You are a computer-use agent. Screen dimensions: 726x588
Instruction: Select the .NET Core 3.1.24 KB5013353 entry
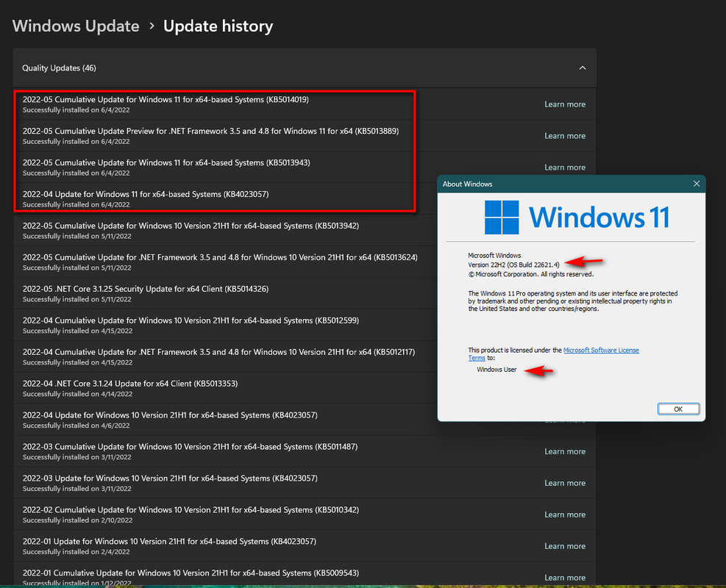point(226,388)
